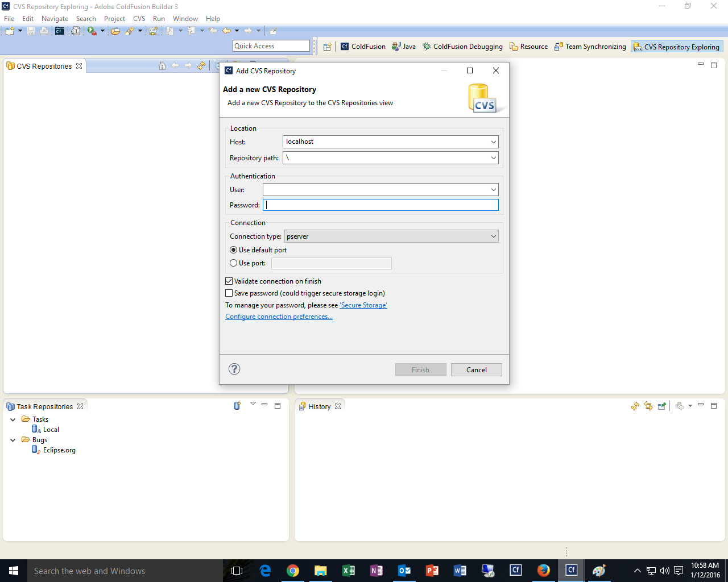Click the Print toolbar icon
The width and height of the screenshot is (728, 582).
pyautogui.click(x=44, y=31)
